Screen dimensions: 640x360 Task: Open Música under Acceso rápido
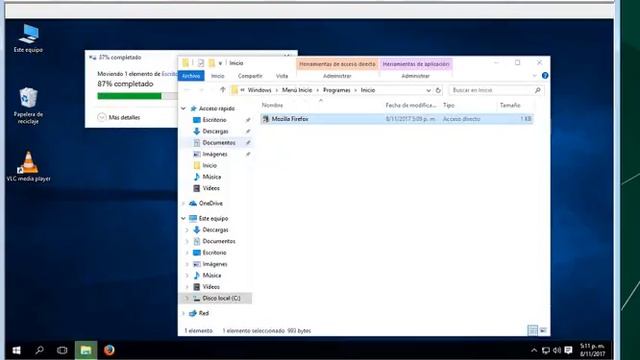click(x=211, y=177)
